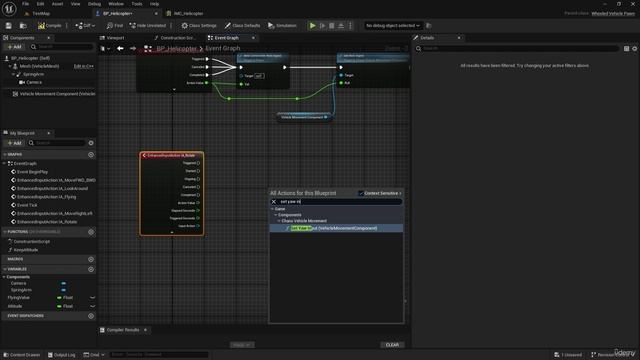Open the debug object selector dropdown
640x360 pixels.
(393, 26)
